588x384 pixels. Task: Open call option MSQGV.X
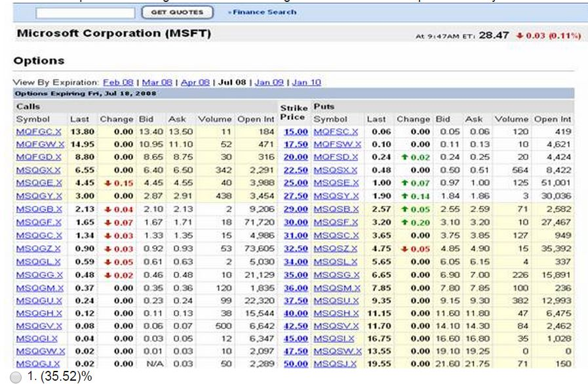click(39, 326)
